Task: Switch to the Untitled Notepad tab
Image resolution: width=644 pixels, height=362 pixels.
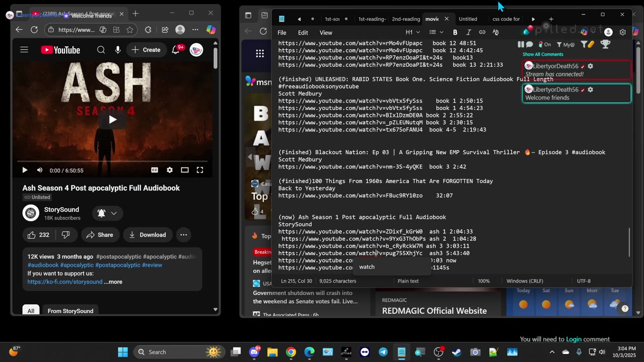Action: pyautogui.click(x=468, y=19)
